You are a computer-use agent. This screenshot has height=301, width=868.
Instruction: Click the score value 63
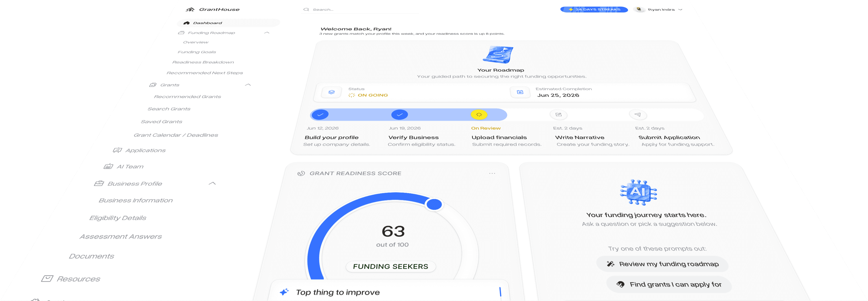click(x=393, y=231)
